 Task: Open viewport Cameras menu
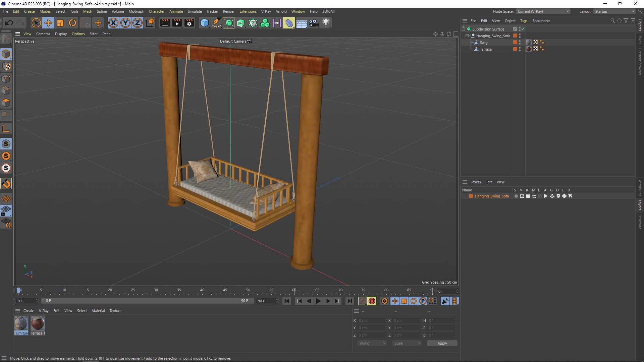click(43, 34)
